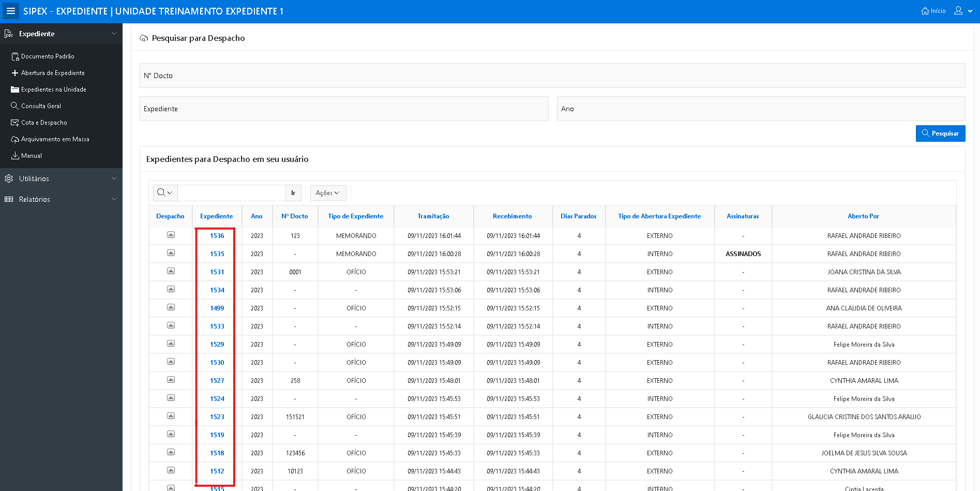
Task: Click despacho icon for expediente 1531
Action: [x=171, y=271]
